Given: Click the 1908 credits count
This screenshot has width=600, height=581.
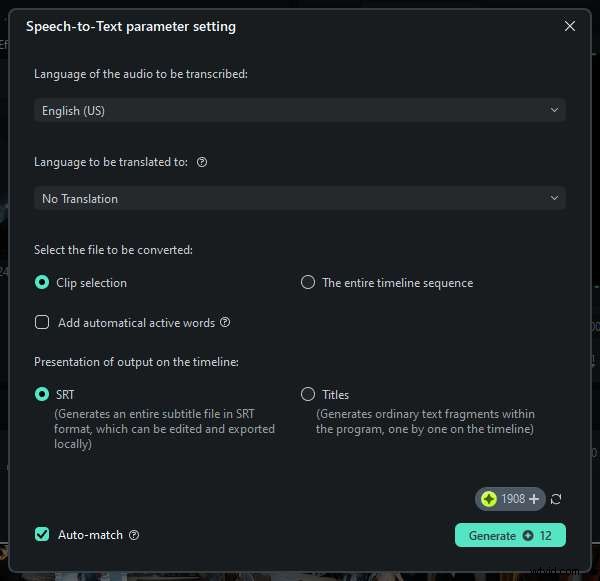Looking at the screenshot, I should (513, 499).
